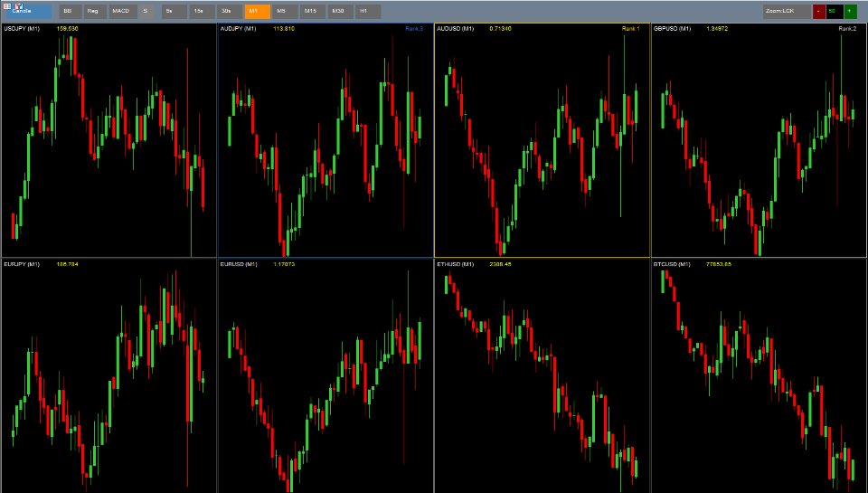The height and width of the screenshot is (493, 868).
Task: Click the AUDJPY price 113.810
Action: click(x=283, y=28)
